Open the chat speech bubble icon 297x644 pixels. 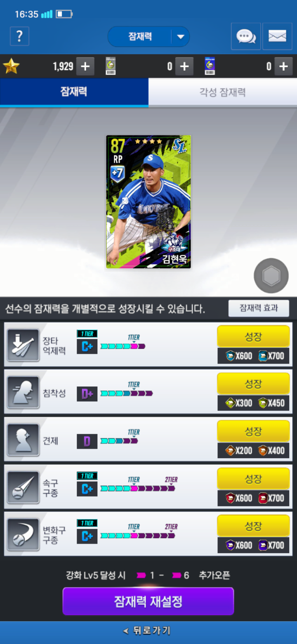point(246,36)
